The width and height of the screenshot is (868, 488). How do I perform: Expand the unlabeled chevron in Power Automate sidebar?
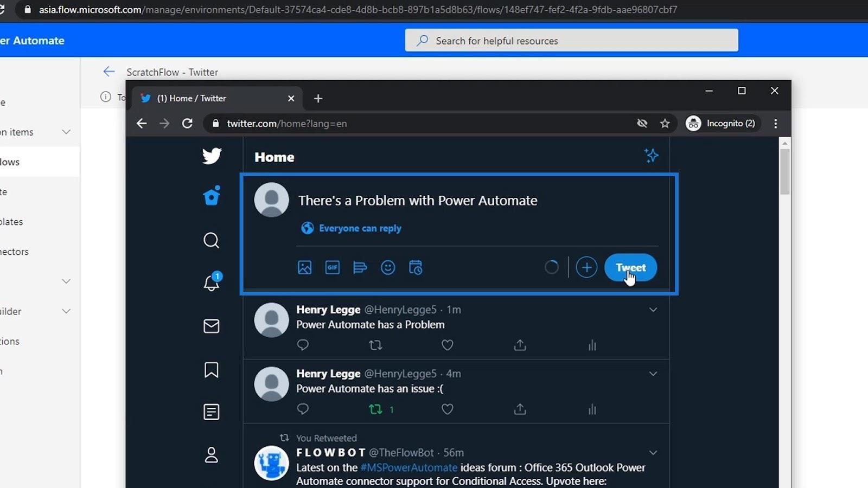[x=66, y=281]
